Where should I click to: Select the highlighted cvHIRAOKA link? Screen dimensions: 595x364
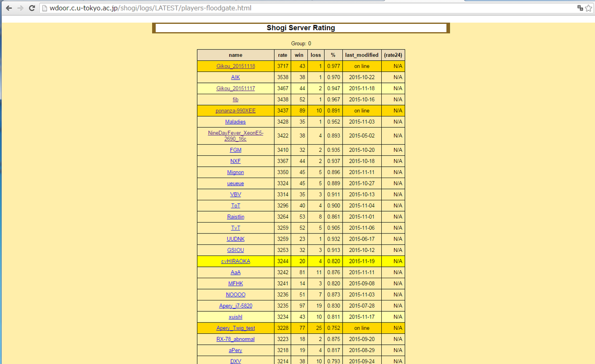click(x=235, y=261)
